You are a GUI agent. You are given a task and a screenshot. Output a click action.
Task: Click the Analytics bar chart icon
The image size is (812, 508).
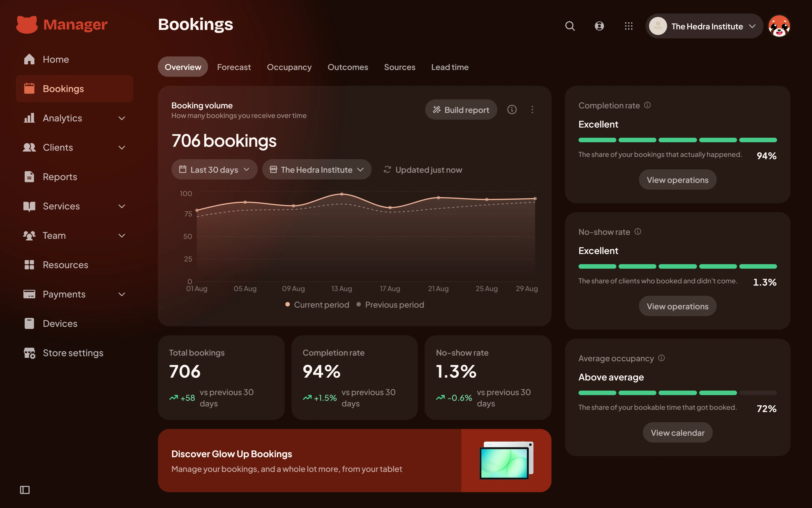[29, 118]
